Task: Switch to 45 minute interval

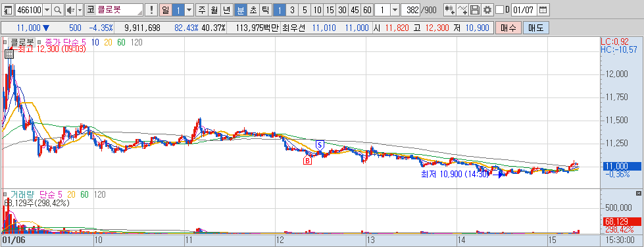Action: coord(355,10)
